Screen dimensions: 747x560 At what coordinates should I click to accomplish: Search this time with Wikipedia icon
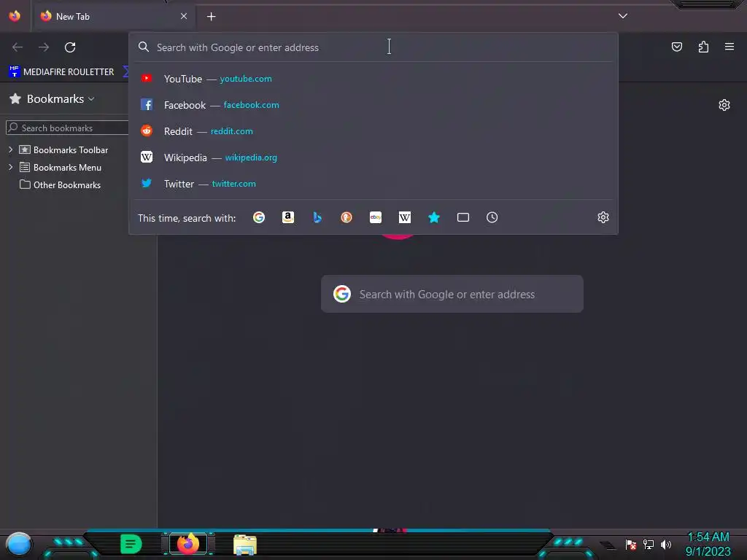pos(404,217)
